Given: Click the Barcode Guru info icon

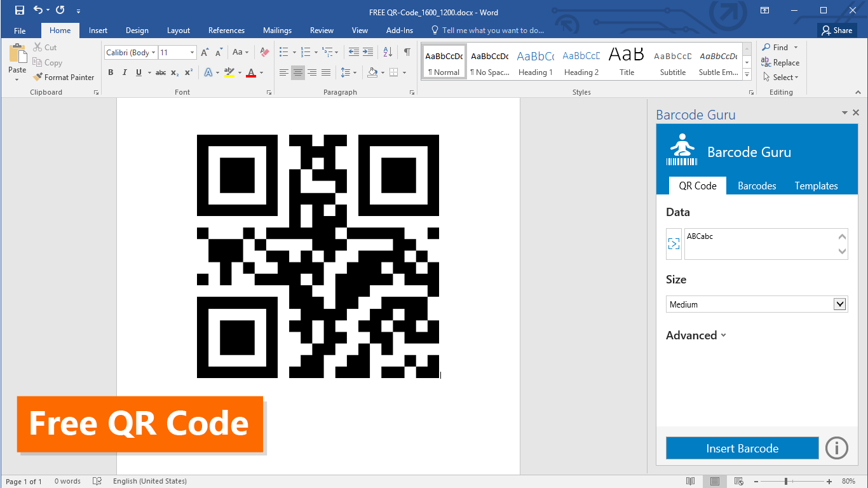Looking at the screenshot, I should pos(836,448).
